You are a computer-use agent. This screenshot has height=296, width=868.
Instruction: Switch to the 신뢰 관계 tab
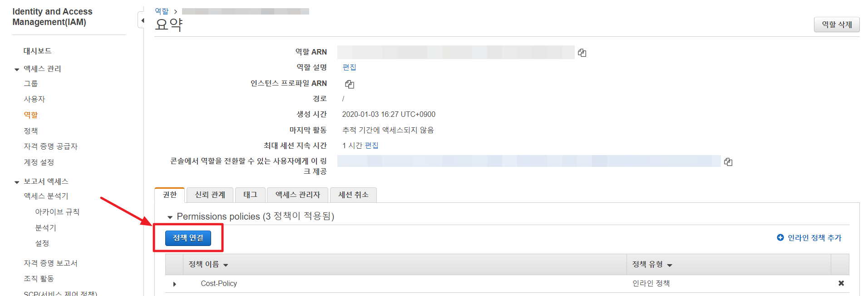pos(210,195)
